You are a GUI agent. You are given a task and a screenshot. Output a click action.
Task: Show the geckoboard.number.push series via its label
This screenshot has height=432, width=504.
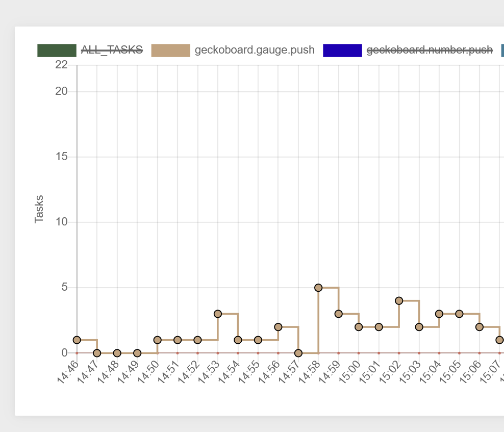pos(430,50)
